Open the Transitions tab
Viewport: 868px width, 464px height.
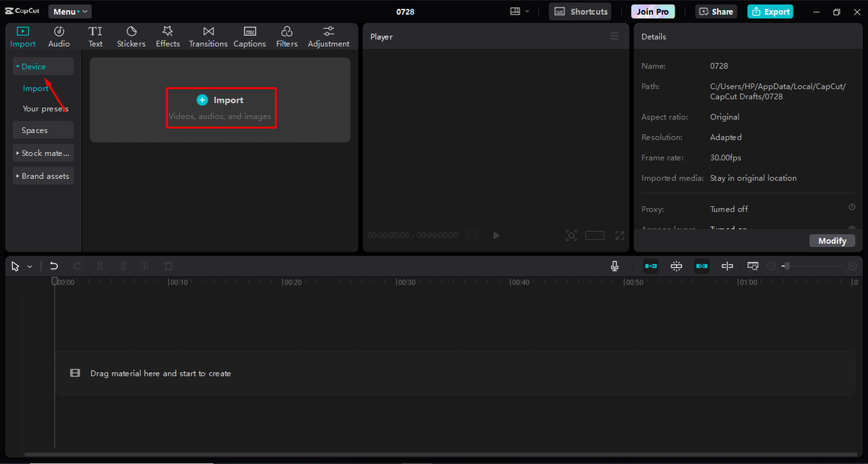pyautogui.click(x=208, y=37)
